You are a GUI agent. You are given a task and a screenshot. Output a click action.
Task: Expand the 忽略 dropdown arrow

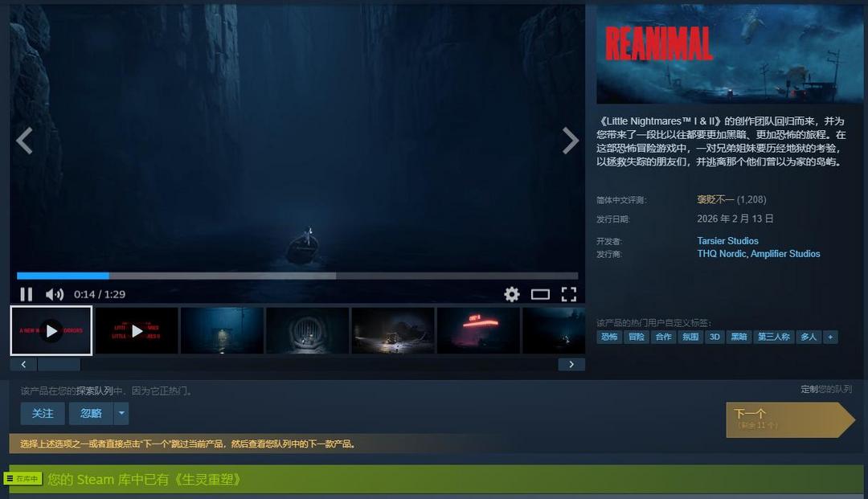click(121, 413)
